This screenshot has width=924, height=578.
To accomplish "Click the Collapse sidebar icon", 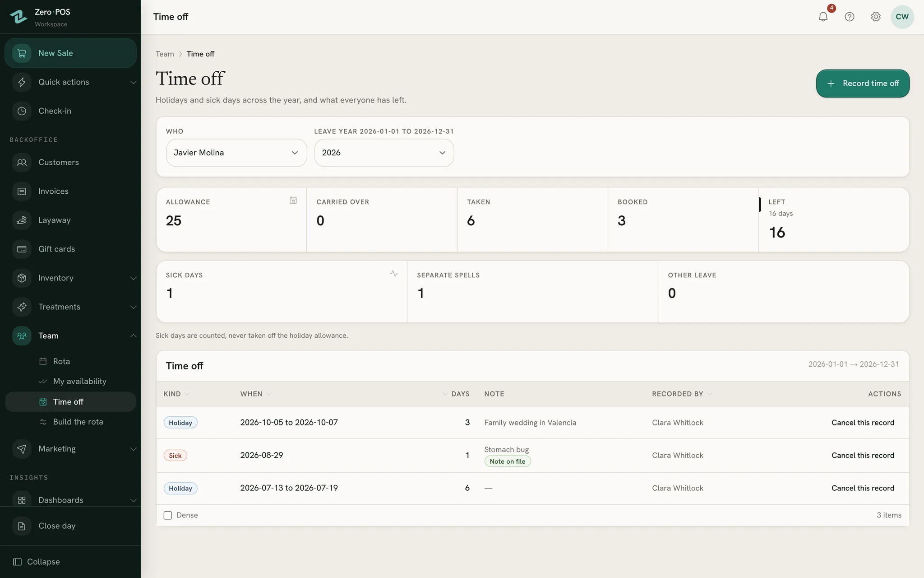I will 17,562.
